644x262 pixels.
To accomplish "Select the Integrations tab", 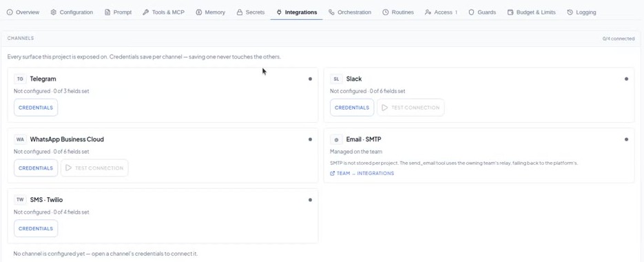I will [297, 12].
